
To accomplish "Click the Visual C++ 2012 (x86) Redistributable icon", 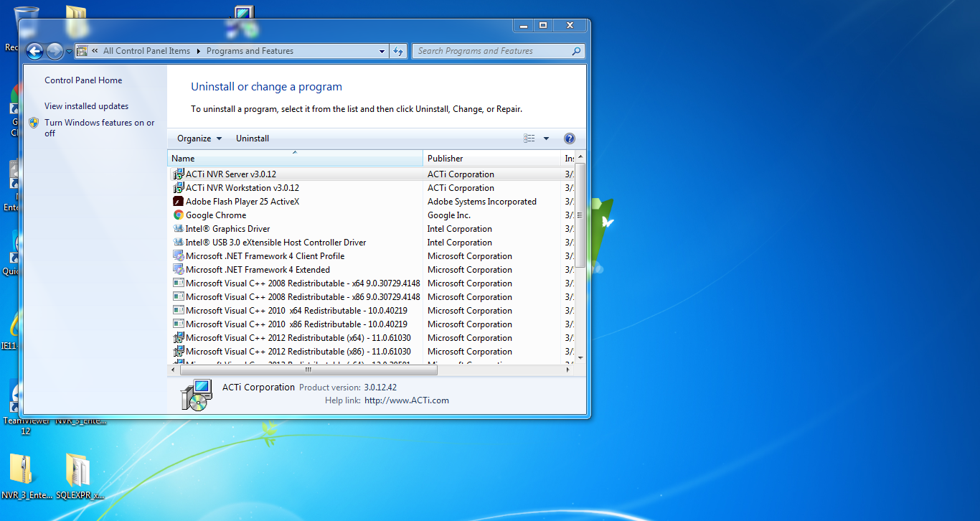I will point(179,352).
